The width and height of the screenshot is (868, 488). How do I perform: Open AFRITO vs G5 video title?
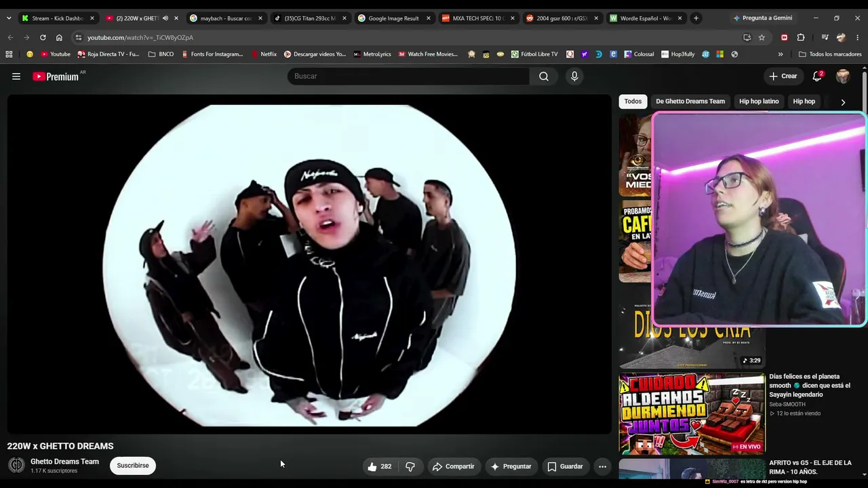pos(810,467)
